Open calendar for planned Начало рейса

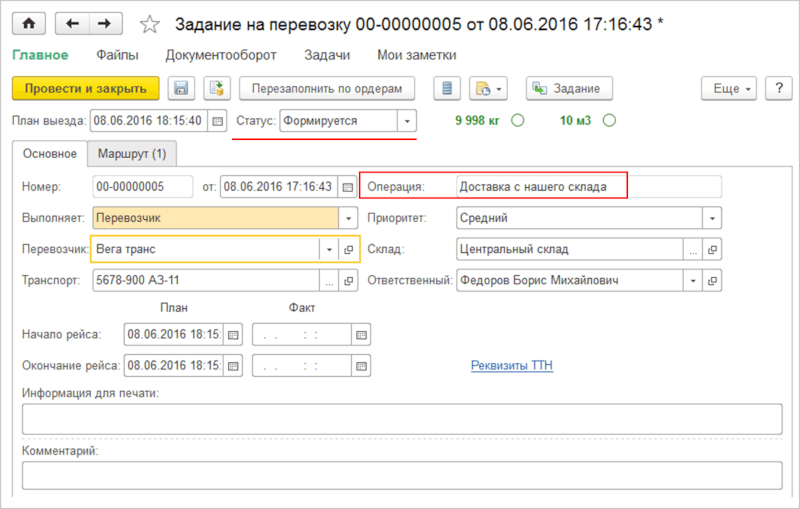(x=233, y=335)
